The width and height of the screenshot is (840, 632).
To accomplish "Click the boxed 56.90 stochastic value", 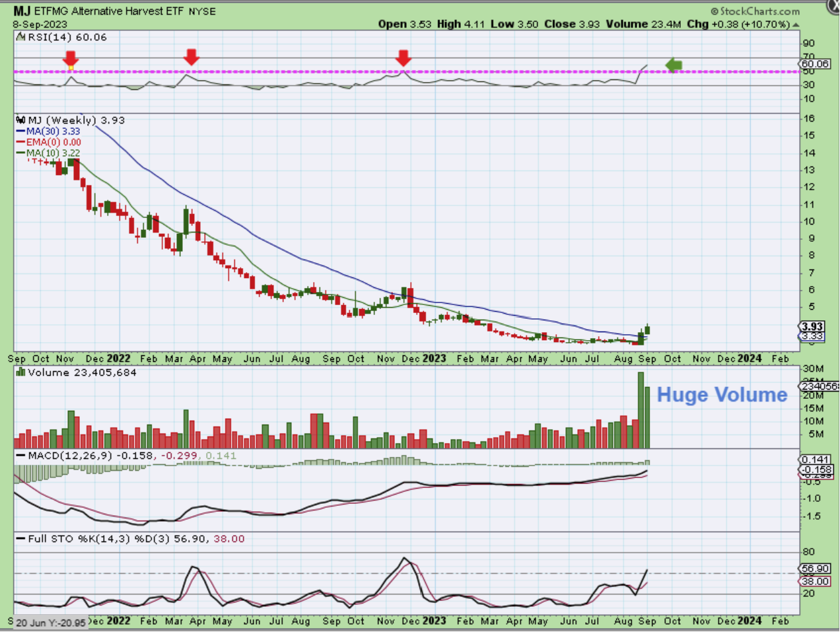I will click(x=815, y=568).
